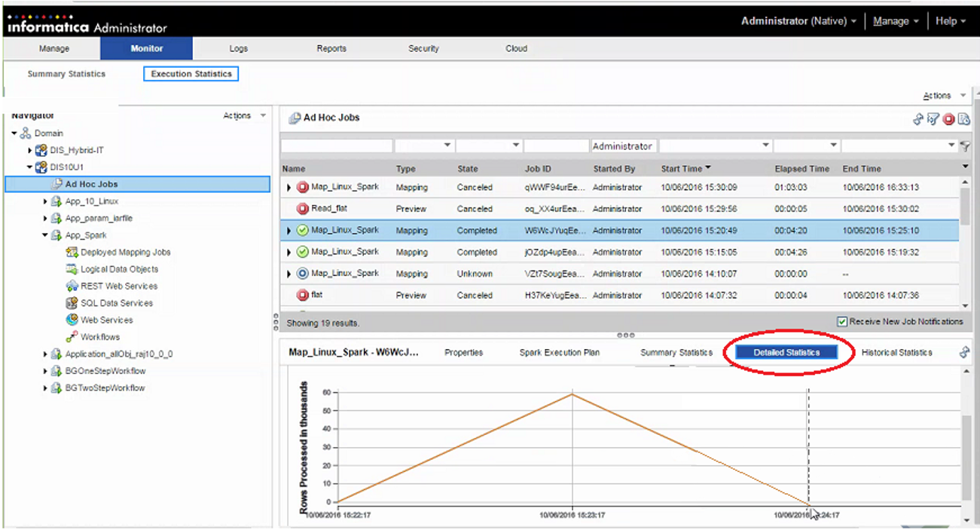
Task: Expand the BGOneStepWorkflow node
Action: click(45, 371)
